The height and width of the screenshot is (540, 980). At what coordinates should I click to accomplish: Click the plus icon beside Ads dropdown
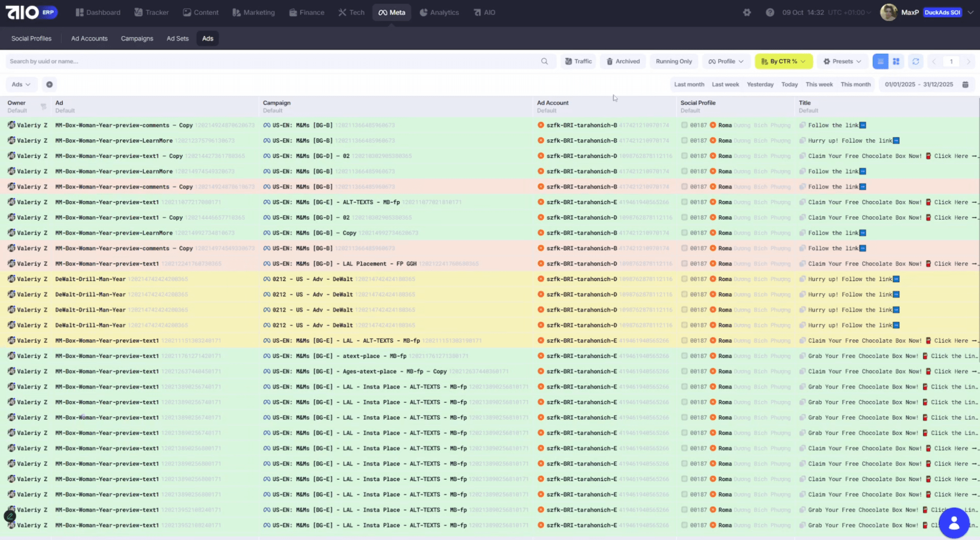tap(50, 84)
